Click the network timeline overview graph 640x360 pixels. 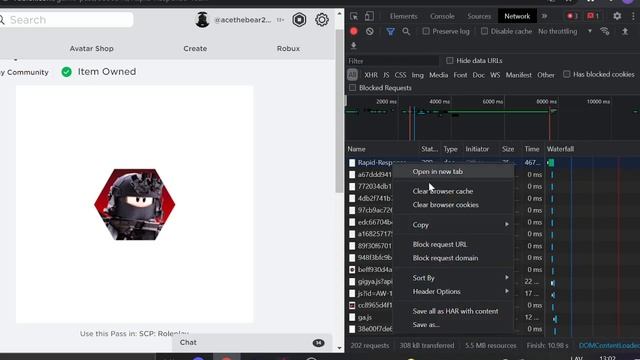(x=493, y=118)
